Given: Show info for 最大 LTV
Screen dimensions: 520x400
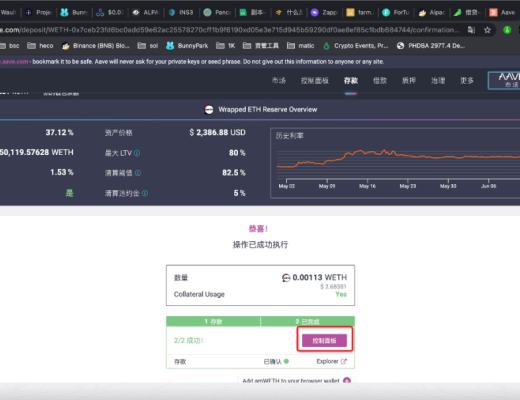Looking at the screenshot, I should click(137, 153).
